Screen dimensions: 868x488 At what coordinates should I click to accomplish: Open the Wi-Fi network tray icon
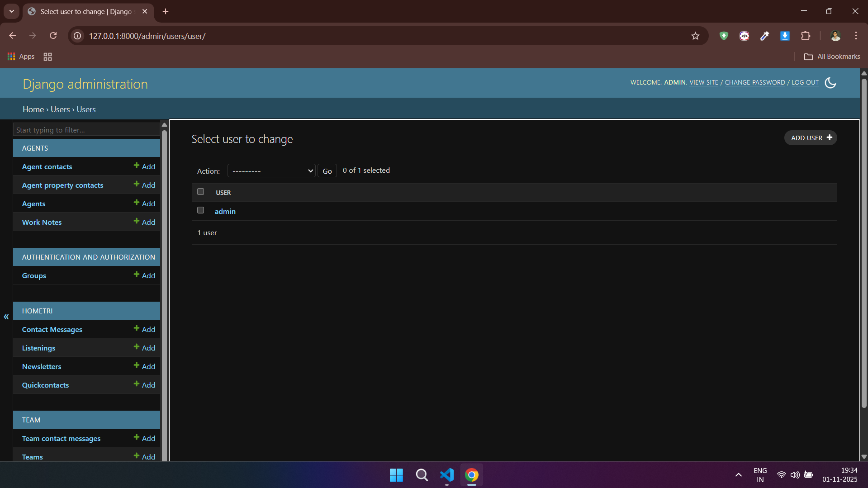pyautogui.click(x=781, y=475)
